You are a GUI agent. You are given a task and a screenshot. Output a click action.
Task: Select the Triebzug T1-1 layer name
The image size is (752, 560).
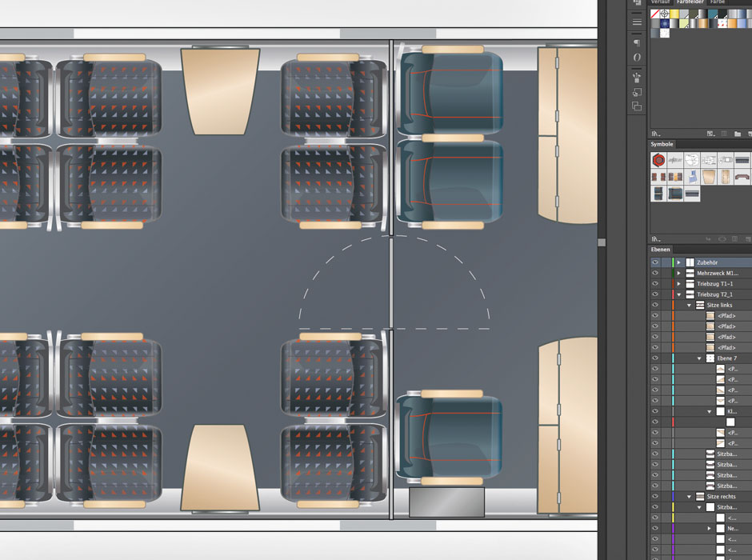[714, 284]
